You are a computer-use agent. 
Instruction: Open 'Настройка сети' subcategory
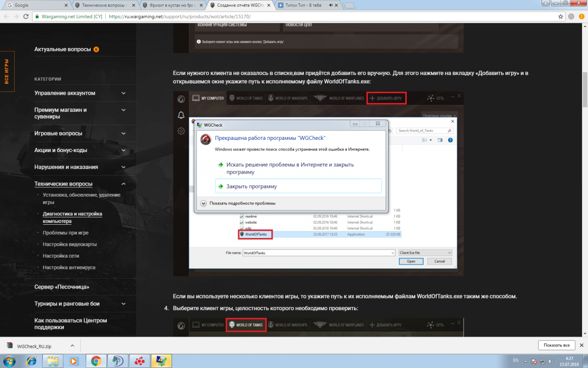click(61, 256)
